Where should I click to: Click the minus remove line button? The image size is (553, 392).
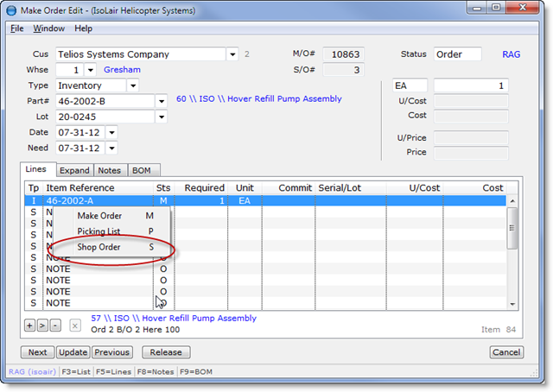pyautogui.click(x=54, y=326)
